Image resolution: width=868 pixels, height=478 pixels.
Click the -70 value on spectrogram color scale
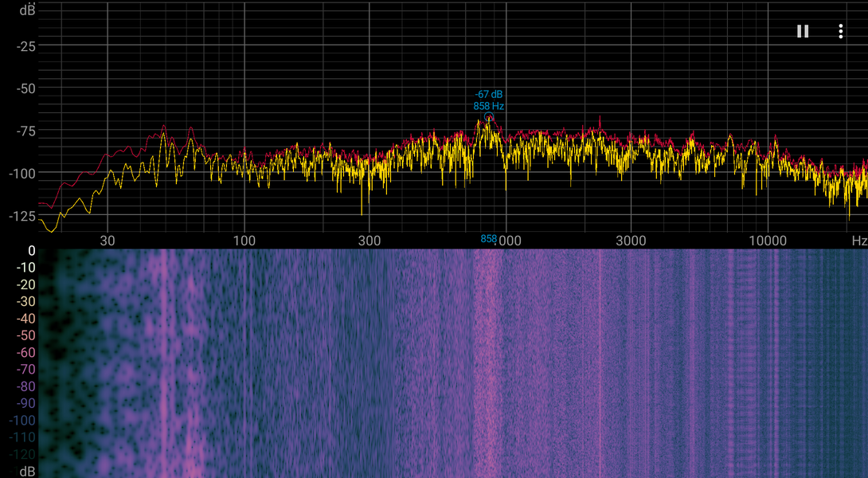point(25,370)
